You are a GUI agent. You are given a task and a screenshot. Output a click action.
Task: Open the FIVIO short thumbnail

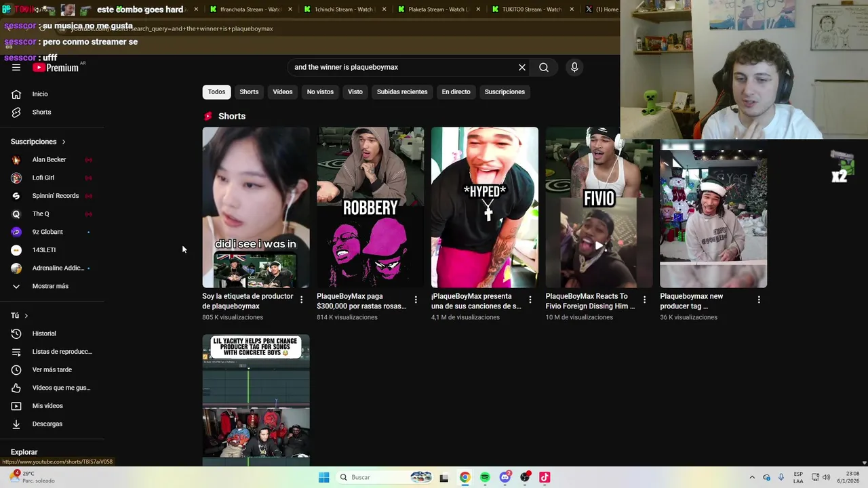(x=599, y=207)
